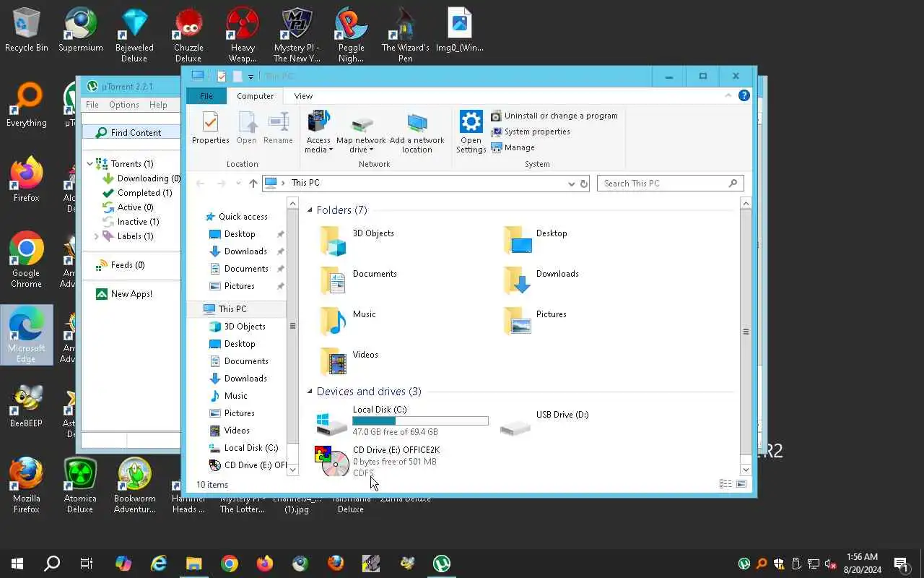Select the Recycle Bin desktop icon
Screen dimensions: 924x578
click(x=27, y=30)
